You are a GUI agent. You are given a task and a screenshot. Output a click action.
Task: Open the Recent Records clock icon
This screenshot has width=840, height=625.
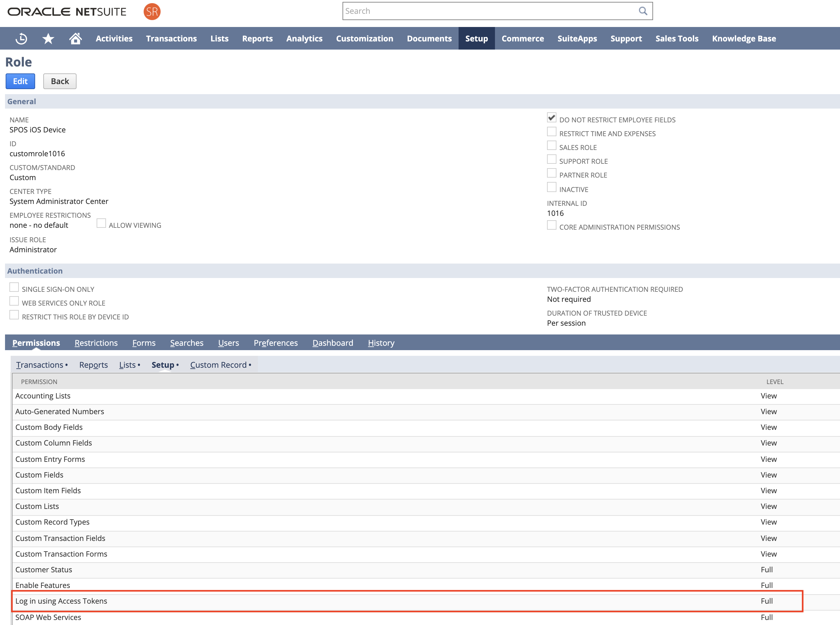pyautogui.click(x=21, y=39)
